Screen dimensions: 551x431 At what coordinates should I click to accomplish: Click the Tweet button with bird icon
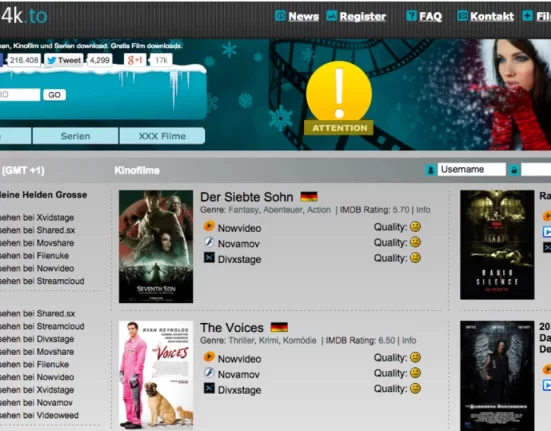click(x=64, y=60)
